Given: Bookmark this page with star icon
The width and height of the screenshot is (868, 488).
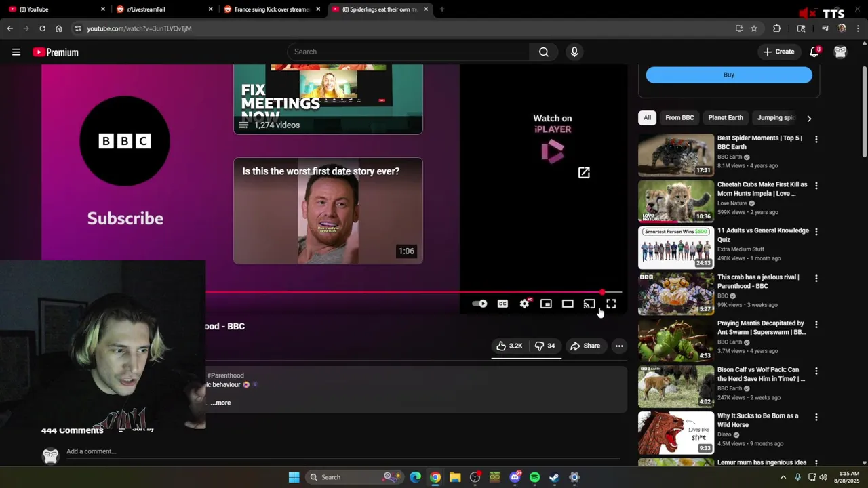Looking at the screenshot, I should [x=754, y=28].
